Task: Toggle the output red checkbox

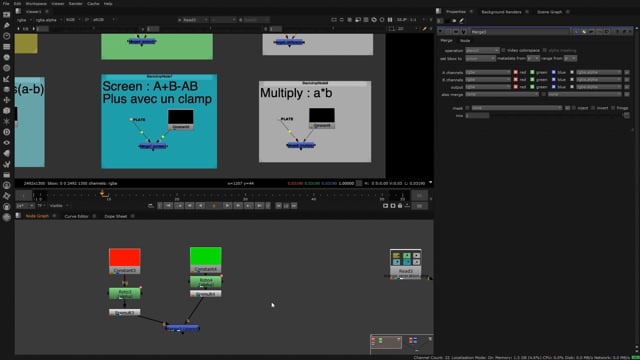Action: [516, 87]
